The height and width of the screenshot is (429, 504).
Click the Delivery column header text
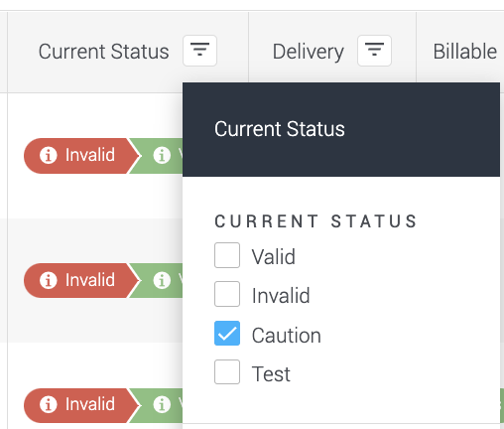click(x=309, y=52)
